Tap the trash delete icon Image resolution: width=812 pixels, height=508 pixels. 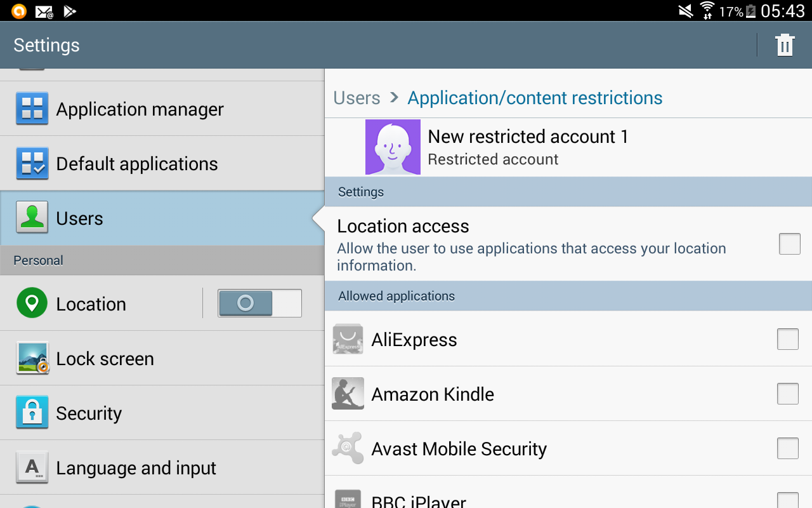785,45
